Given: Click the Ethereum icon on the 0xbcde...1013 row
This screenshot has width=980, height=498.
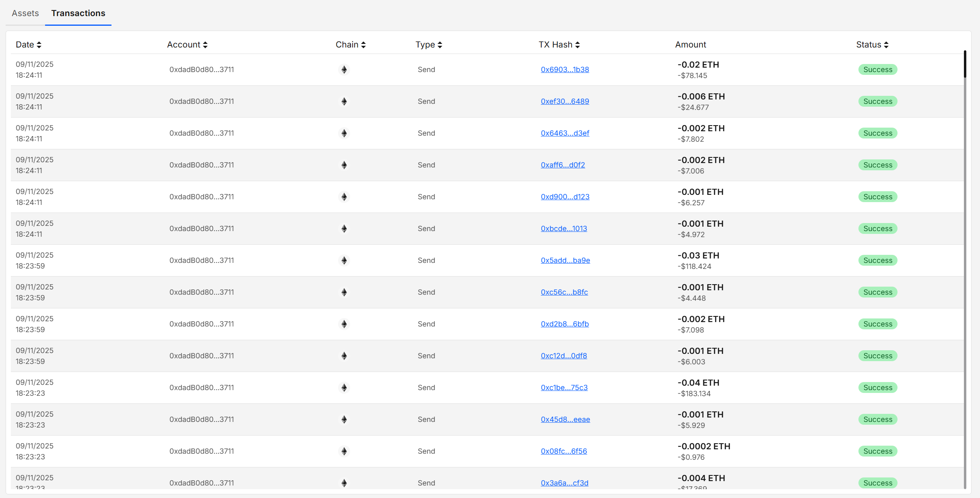Looking at the screenshot, I should pos(344,228).
